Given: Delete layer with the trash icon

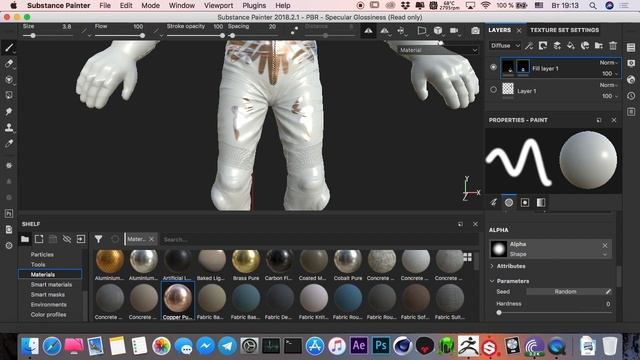Looking at the screenshot, I should 613,46.
